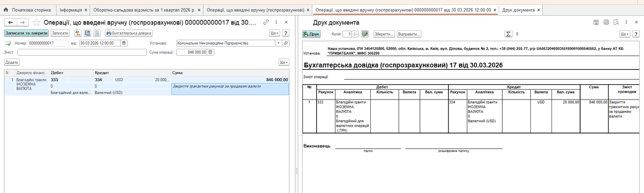Focus the Зміст input field
The image size is (644, 193).
(81, 53)
